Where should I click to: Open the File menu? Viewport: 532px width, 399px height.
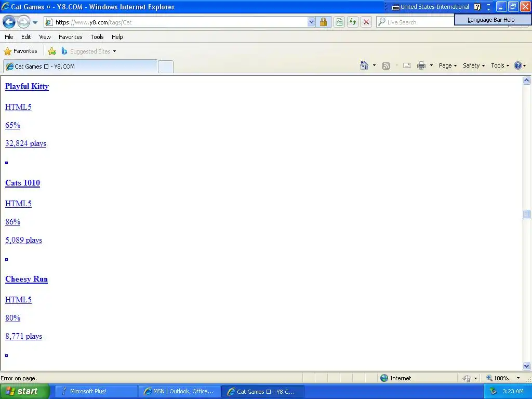coord(9,37)
